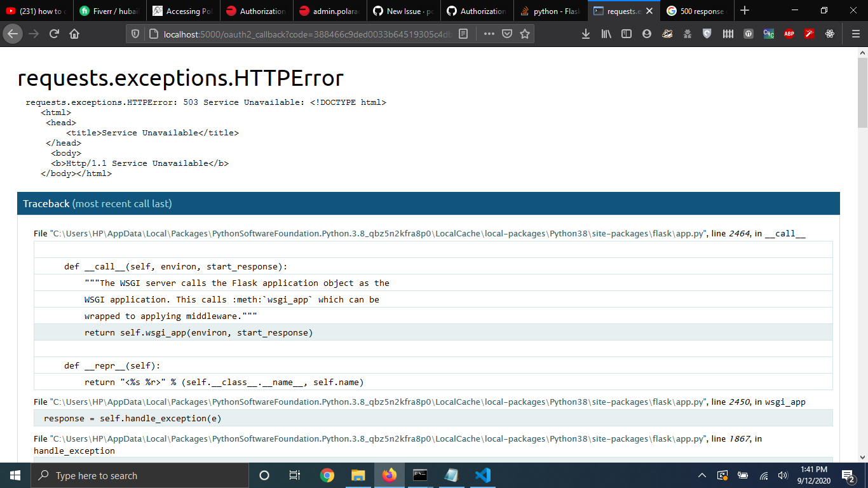Click the Windows taskbar search box
The image size is (868, 488).
click(139, 475)
